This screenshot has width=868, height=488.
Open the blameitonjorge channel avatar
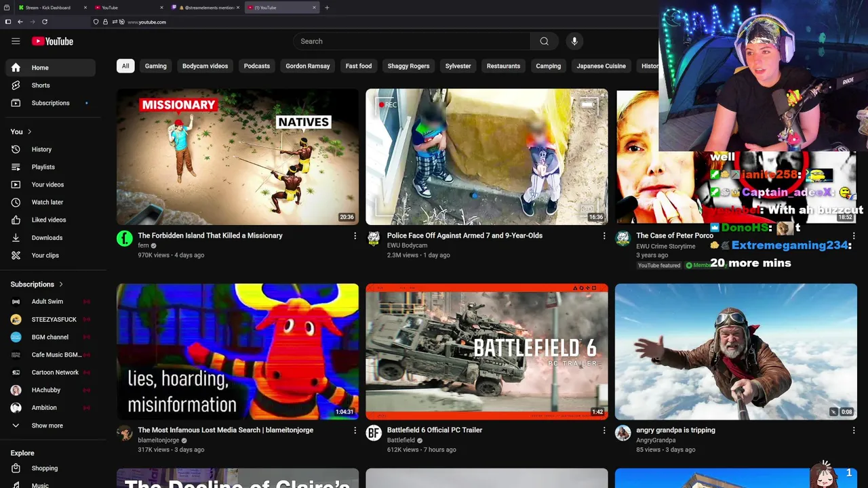[x=125, y=433]
